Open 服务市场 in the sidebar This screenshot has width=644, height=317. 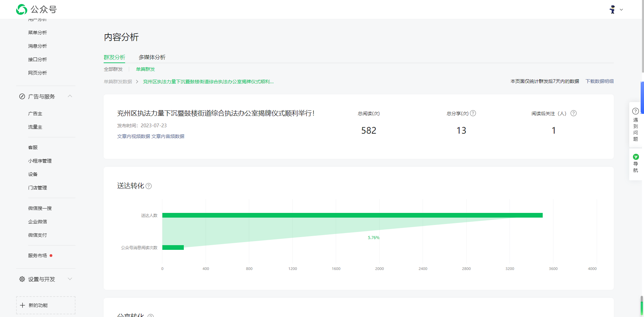point(38,256)
